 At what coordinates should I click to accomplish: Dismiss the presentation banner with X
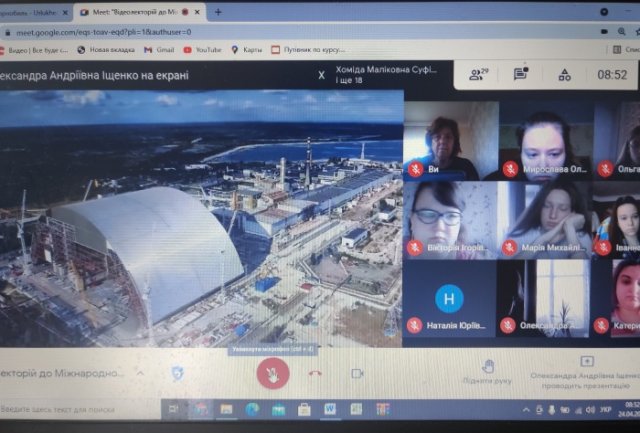tap(322, 75)
